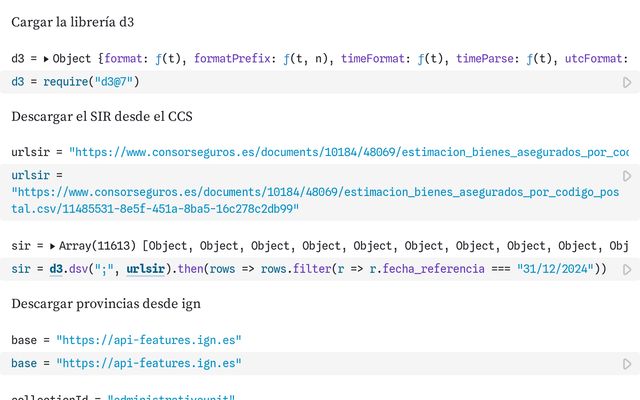Run the base URL code cell

627,364
